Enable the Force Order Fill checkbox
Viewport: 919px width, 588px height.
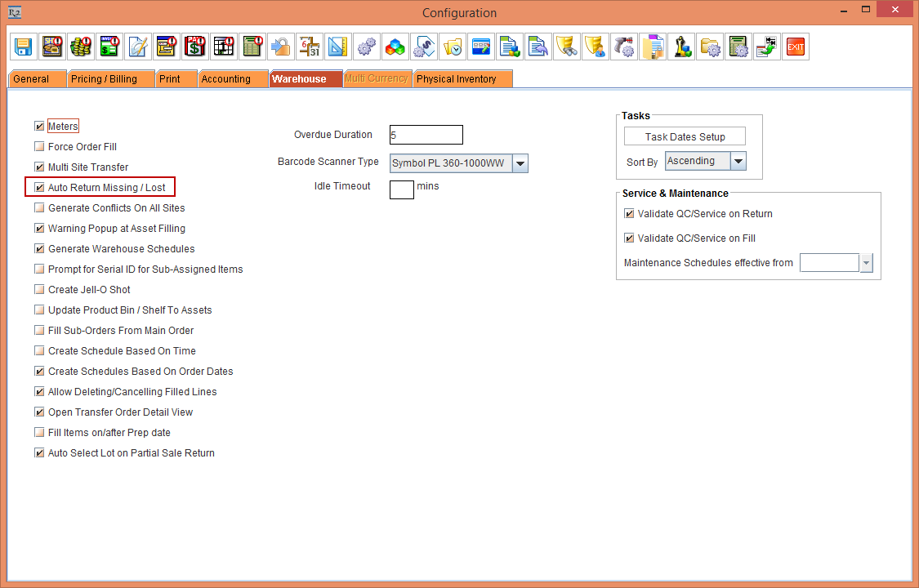coord(39,147)
